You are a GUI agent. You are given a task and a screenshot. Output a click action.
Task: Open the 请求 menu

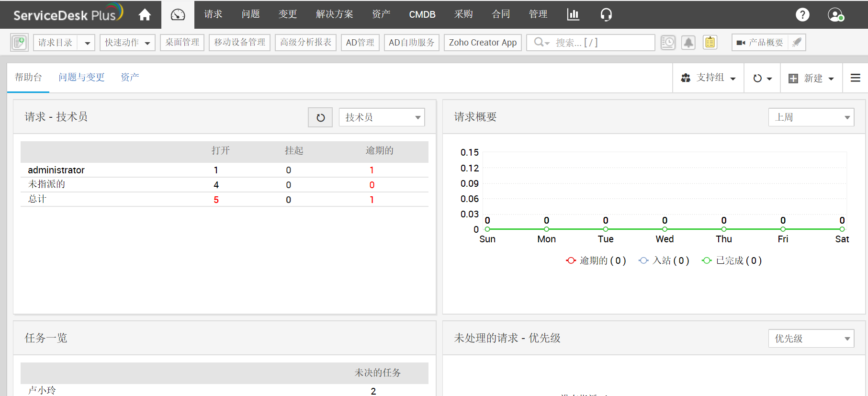pyautogui.click(x=213, y=14)
